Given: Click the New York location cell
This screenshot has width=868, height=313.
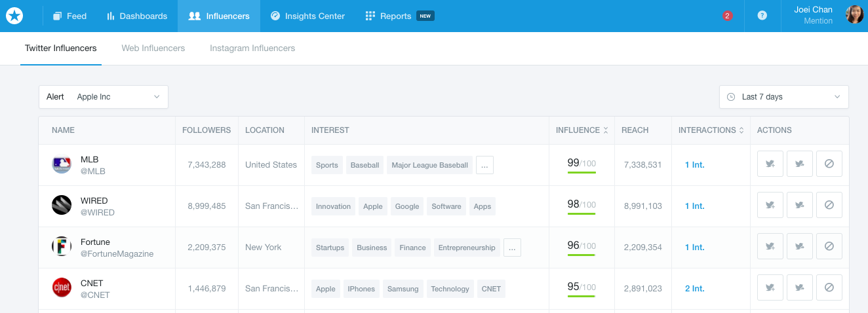Looking at the screenshot, I should (264, 248).
